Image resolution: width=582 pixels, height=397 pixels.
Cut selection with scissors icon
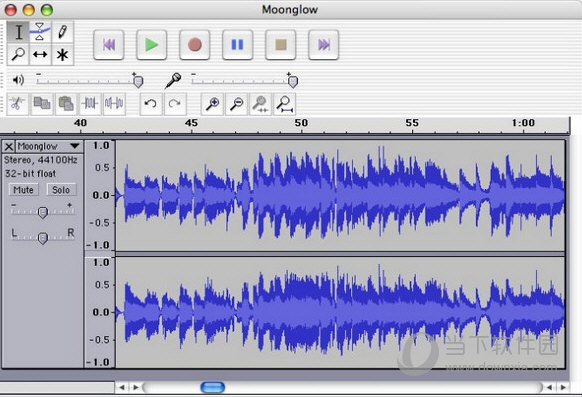coord(17,104)
